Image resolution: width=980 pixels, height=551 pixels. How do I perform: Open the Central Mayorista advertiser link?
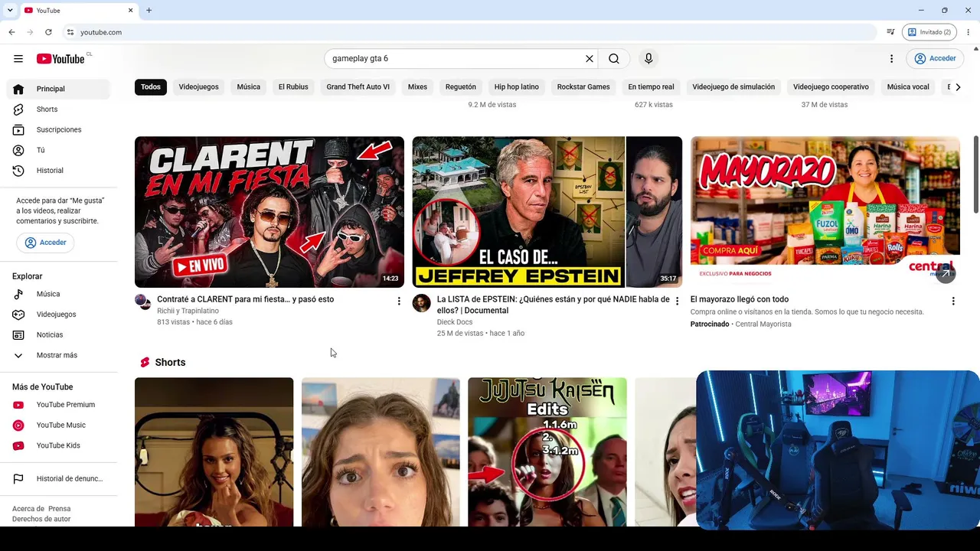[x=763, y=324]
